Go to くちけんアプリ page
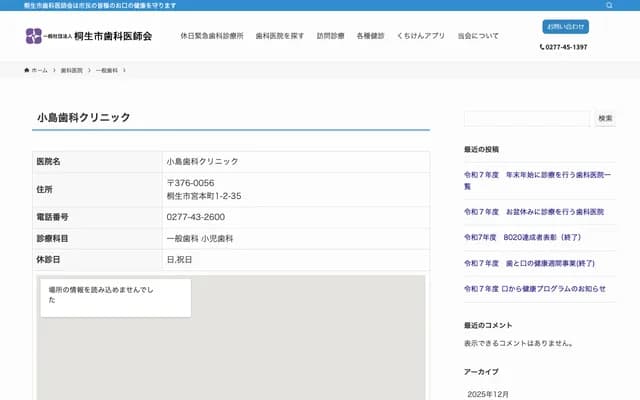The width and height of the screenshot is (640, 400). pyautogui.click(x=421, y=36)
